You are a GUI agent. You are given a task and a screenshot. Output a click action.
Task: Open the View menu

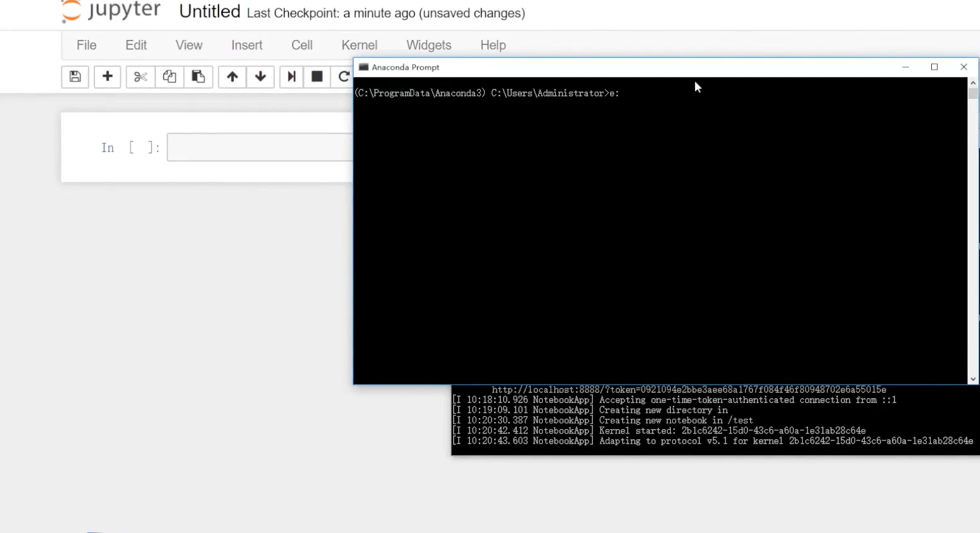(189, 45)
